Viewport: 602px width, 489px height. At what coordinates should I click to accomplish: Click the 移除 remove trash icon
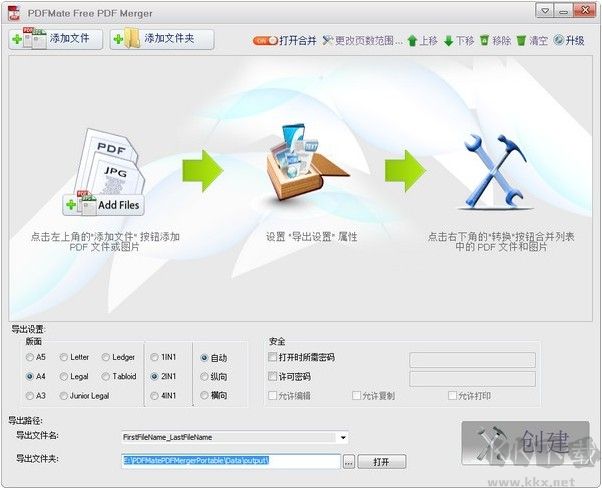pos(485,40)
